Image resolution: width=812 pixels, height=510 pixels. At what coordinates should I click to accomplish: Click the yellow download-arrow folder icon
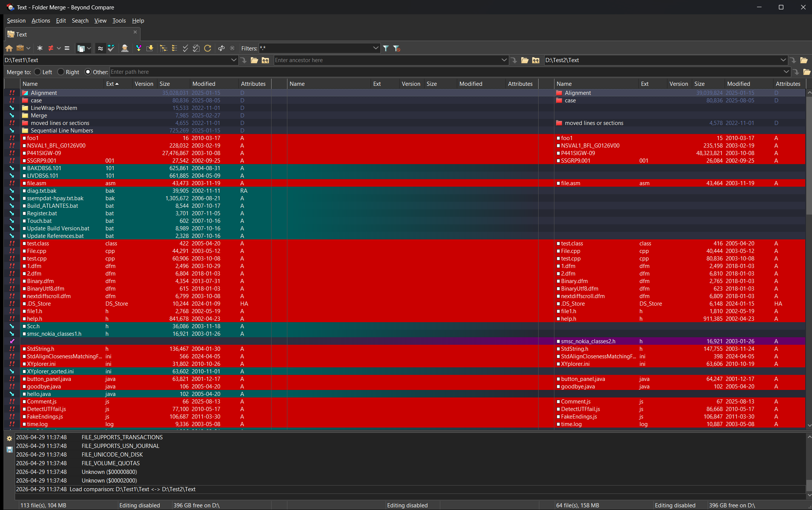pyautogui.click(x=150, y=48)
